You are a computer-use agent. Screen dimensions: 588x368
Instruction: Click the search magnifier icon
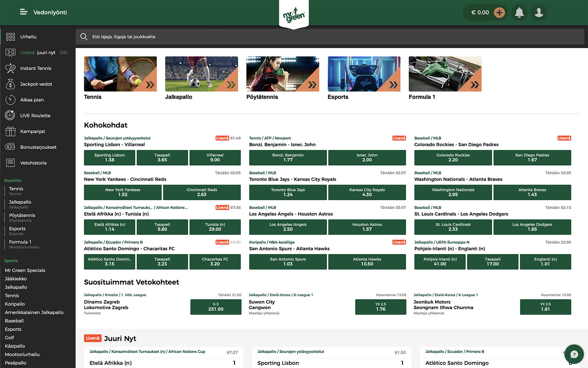coord(84,37)
